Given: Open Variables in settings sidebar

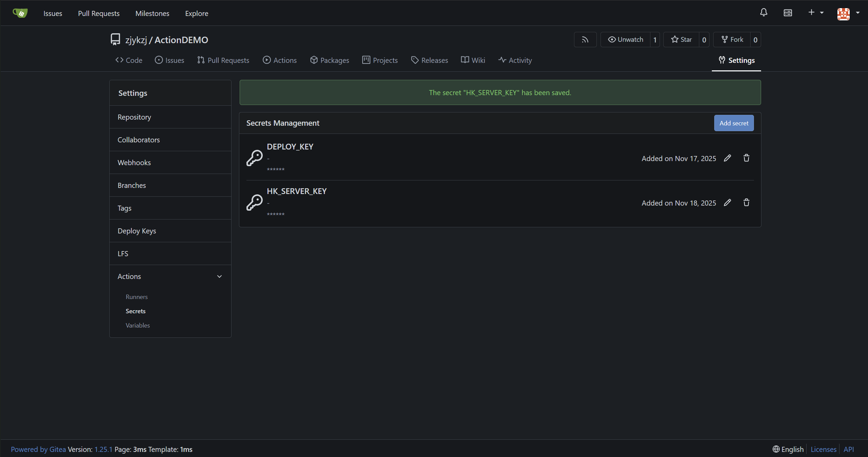Looking at the screenshot, I should (x=137, y=326).
